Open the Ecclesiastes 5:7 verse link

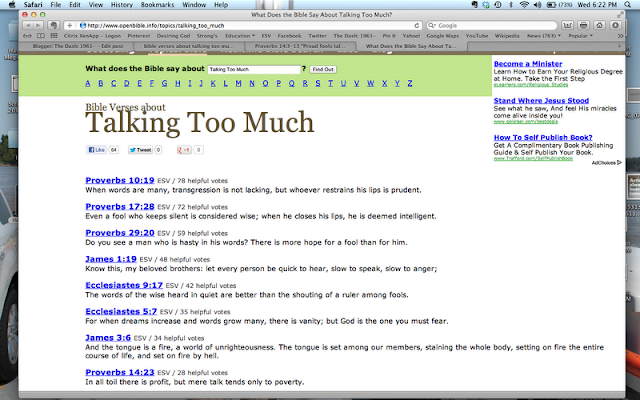121,311
